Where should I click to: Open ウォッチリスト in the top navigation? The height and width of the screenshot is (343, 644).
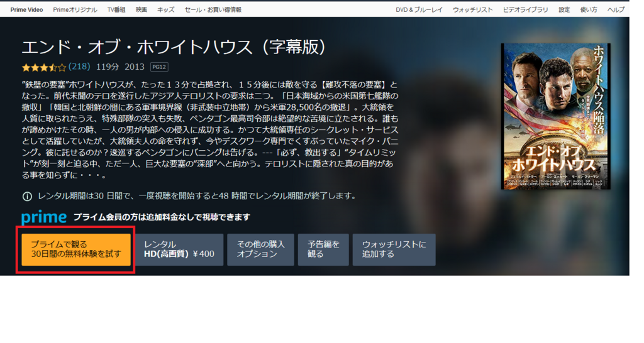(473, 10)
